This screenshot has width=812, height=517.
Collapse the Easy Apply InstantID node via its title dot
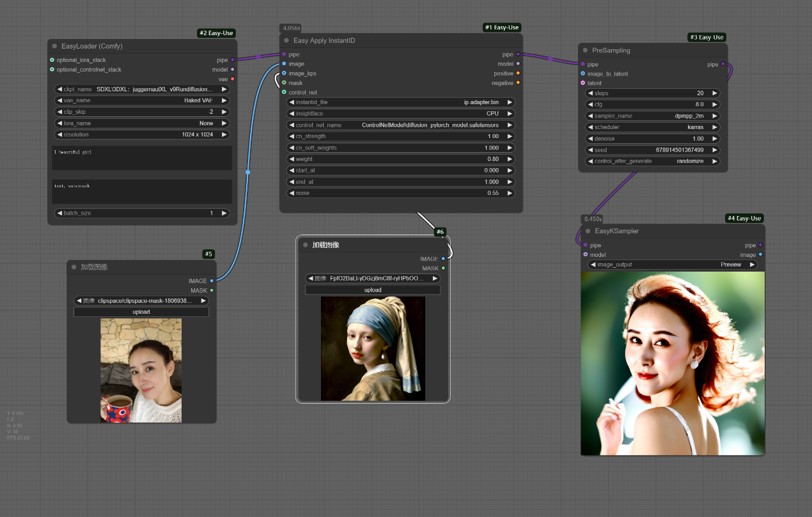click(x=286, y=41)
